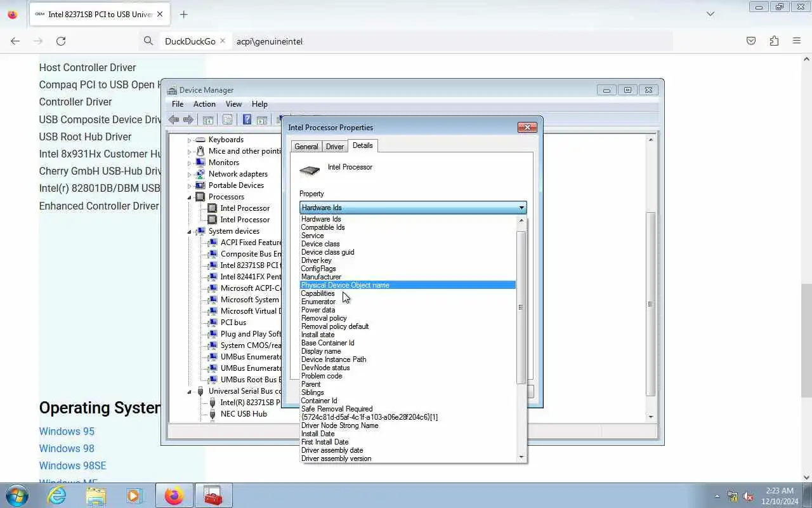Open the Action menu in Device Manager
The image size is (812, 508).
(204, 104)
